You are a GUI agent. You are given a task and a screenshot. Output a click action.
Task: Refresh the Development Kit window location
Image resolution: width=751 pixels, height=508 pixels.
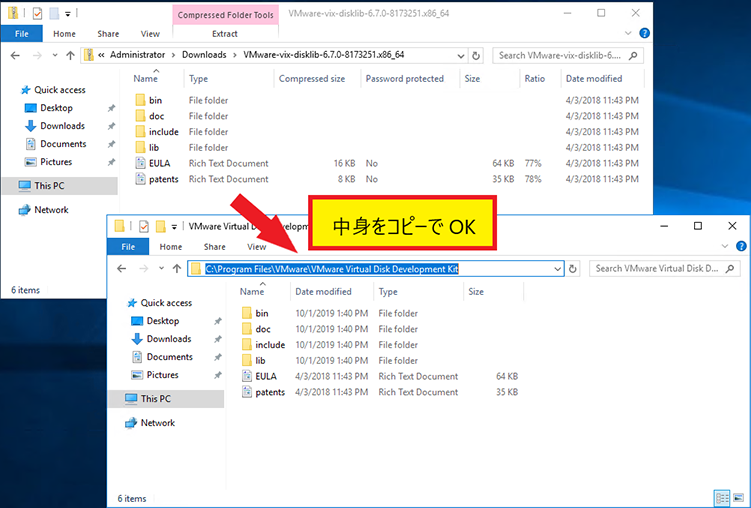[572, 269]
